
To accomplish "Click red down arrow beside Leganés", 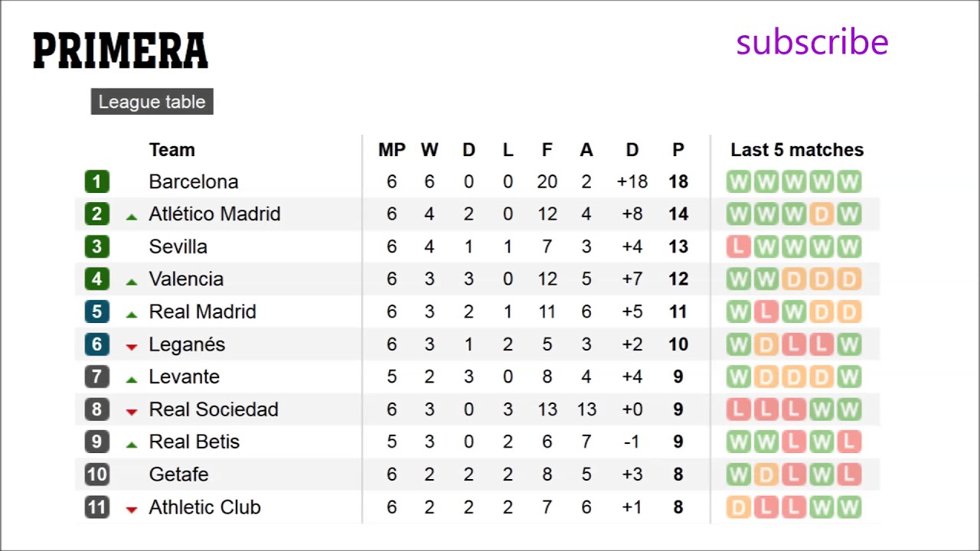I will pyautogui.click(x=132, y=347).
